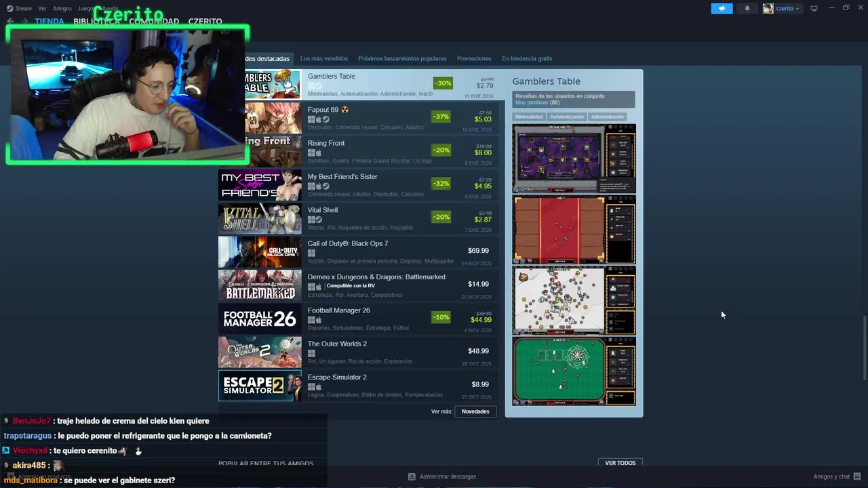This screenshot has height=488, width=868.
Task: Switch to En tendencia gratis tab
Action: pyautogui.click(x=527, y=58)
